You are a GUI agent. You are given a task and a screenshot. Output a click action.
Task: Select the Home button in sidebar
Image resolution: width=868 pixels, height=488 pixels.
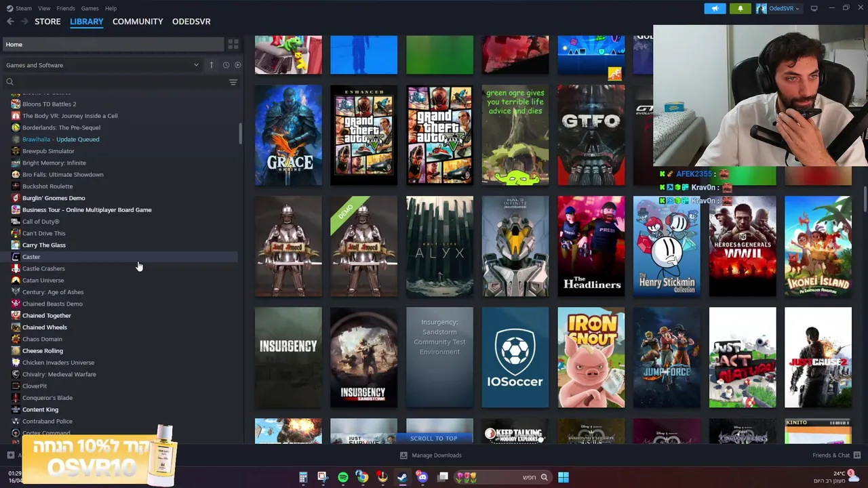click(113, 44)
